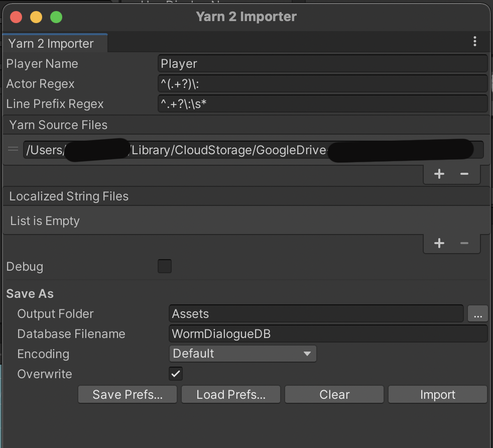
Task: Click the Import button
Action: (438, 395)
